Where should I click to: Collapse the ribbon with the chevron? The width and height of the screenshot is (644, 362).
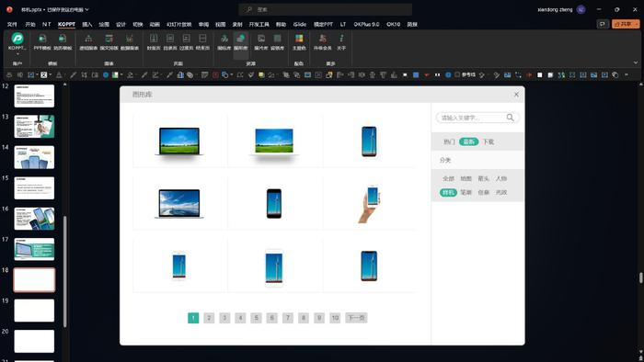636,62
